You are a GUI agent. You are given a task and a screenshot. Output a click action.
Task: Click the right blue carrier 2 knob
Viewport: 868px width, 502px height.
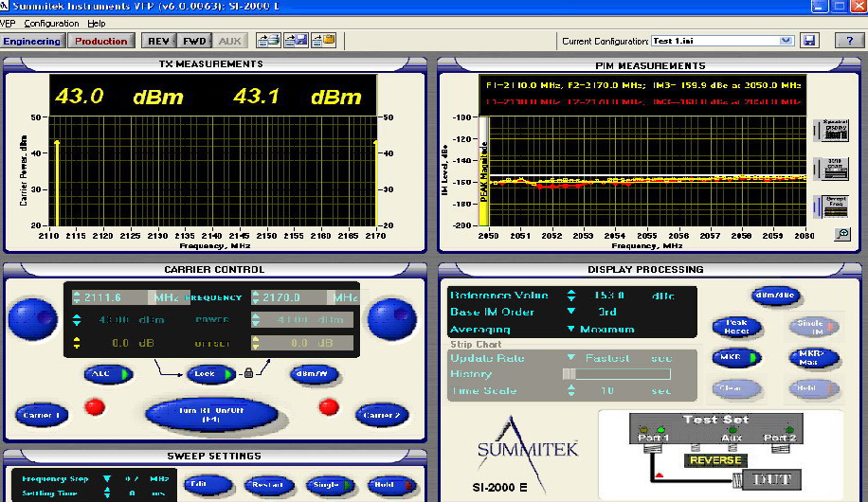click(x=392, y=319)
